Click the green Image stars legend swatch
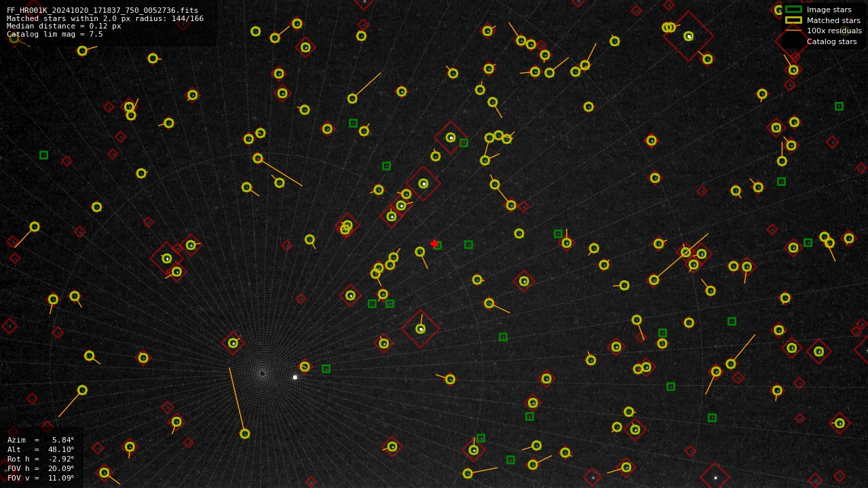The width and height of the screenshot is (868, 488). click(x=793, y=10)
